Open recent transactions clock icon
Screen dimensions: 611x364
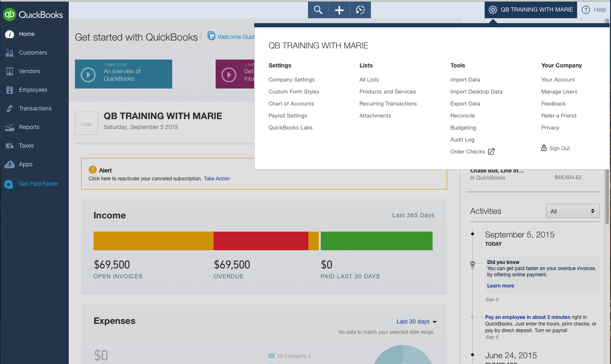pos(361,10)
